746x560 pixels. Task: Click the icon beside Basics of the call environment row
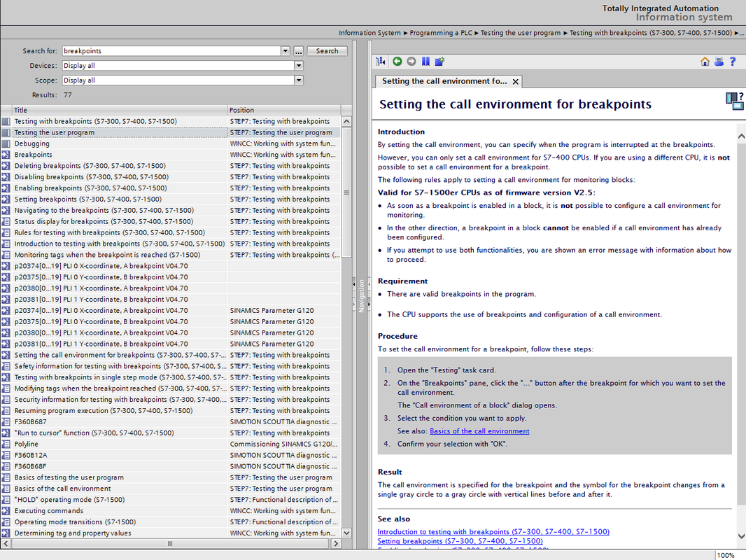(x=6, y=489)
